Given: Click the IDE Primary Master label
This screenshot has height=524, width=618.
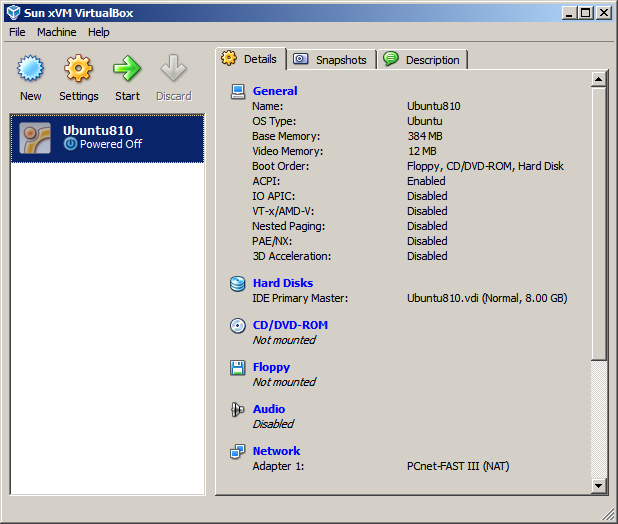Looking at the screenshot, I should pos(300,298).
